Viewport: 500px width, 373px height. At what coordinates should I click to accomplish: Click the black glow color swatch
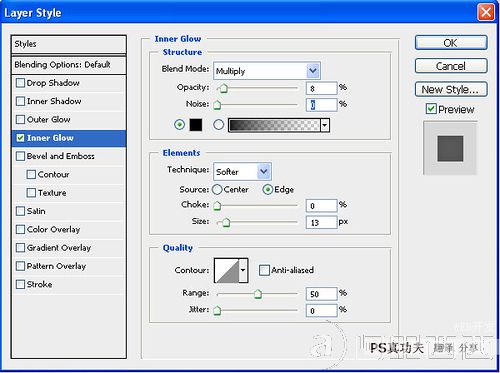pyautogui.click(x=196, y=125)
